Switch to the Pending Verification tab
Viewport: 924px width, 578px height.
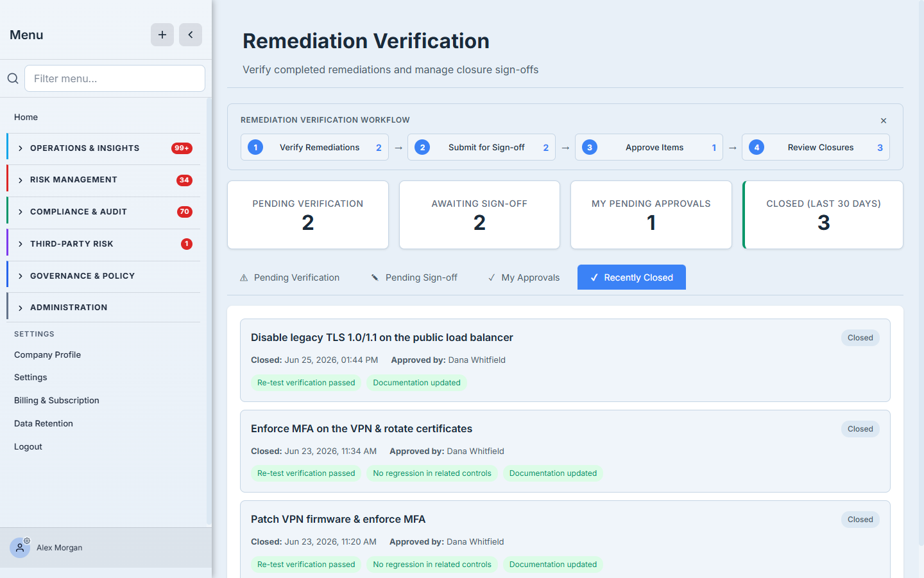point(289,277)
